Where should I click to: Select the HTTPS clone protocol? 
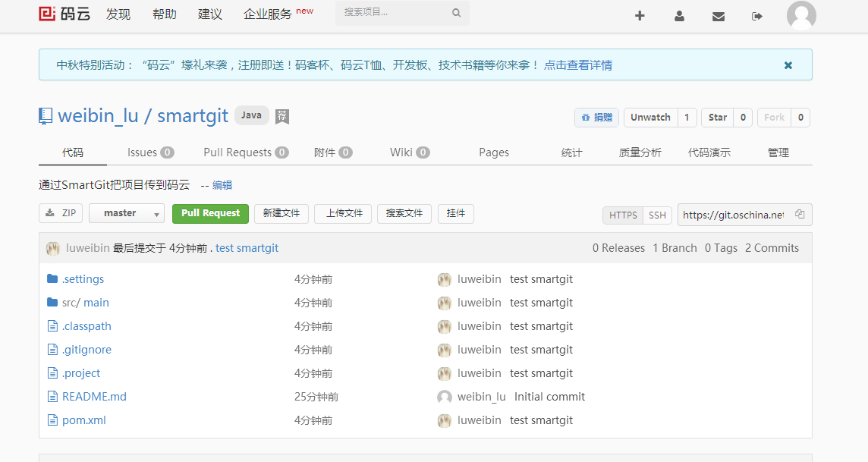coord(623,215)
